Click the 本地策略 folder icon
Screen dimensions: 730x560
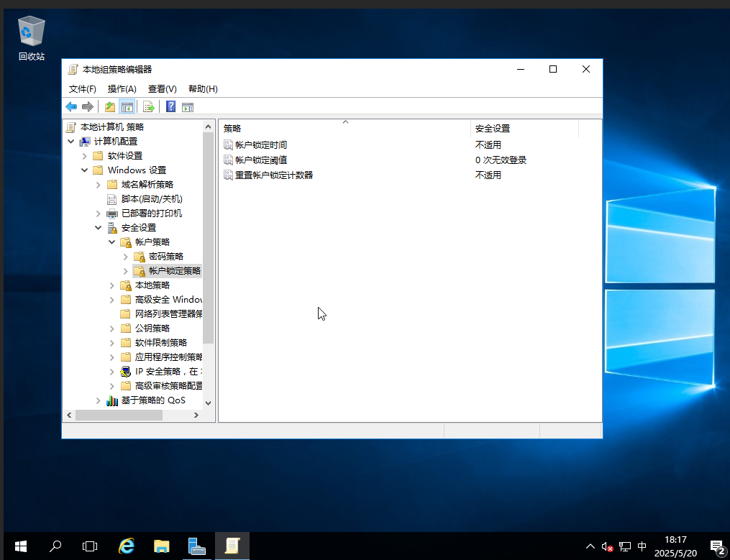pos(126,285)
